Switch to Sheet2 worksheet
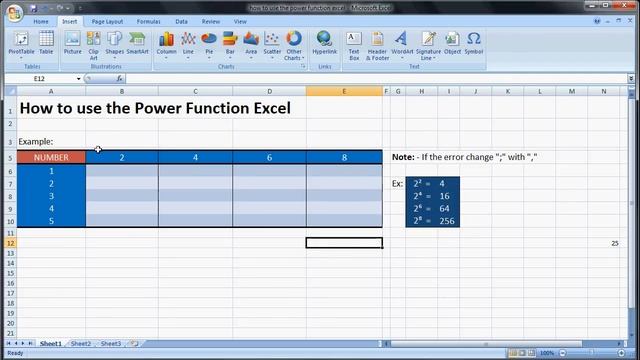Screen dimensions: 640x360 [x=81, y=344]
